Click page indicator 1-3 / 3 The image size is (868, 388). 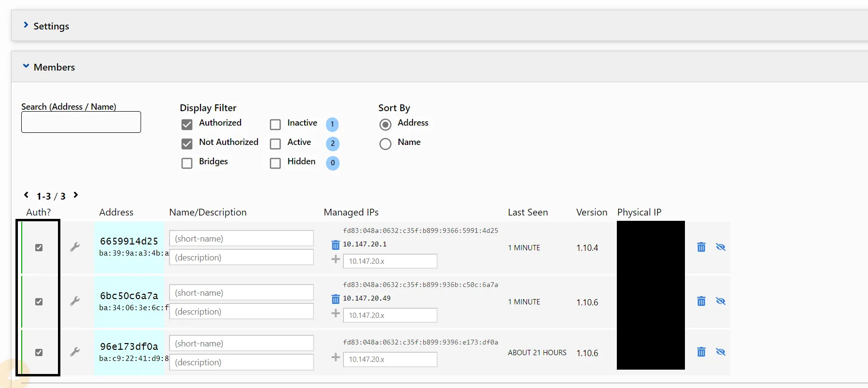point(51,196)
